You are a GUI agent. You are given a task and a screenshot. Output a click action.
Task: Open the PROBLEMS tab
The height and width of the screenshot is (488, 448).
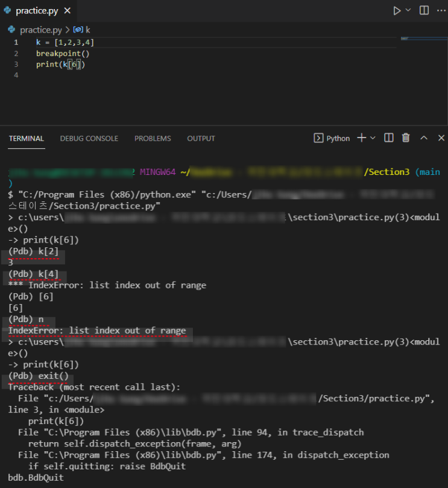pyautogui.click(x=153, y=139)
